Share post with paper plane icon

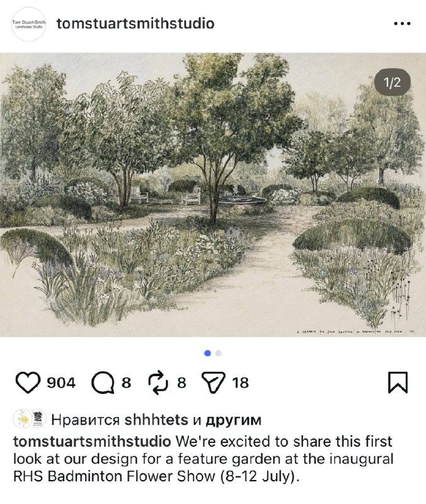coord(213,382)
